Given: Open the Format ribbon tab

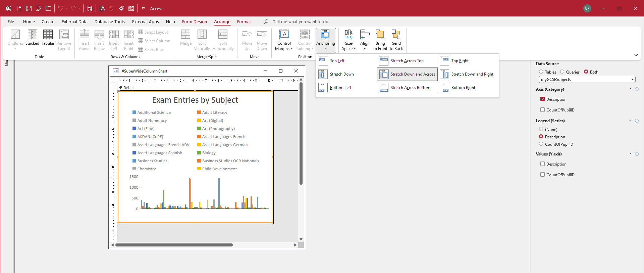Looking at the screenshot, I should (244, 22).
